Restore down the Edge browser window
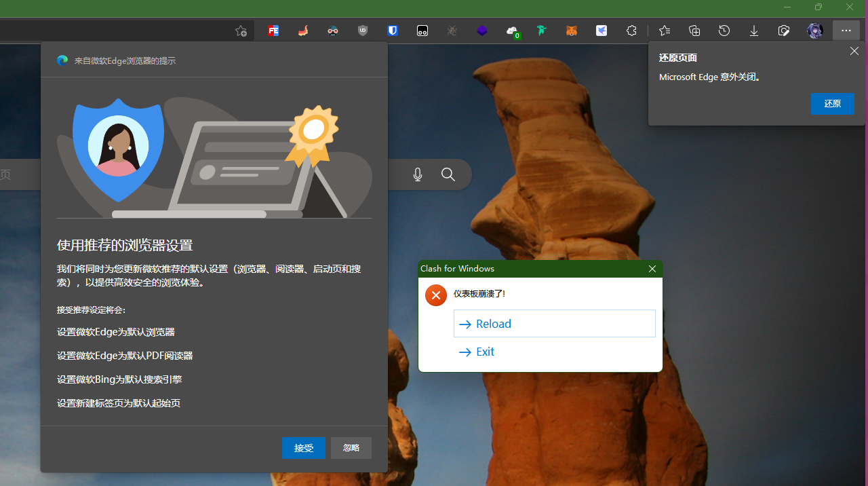 818,7
